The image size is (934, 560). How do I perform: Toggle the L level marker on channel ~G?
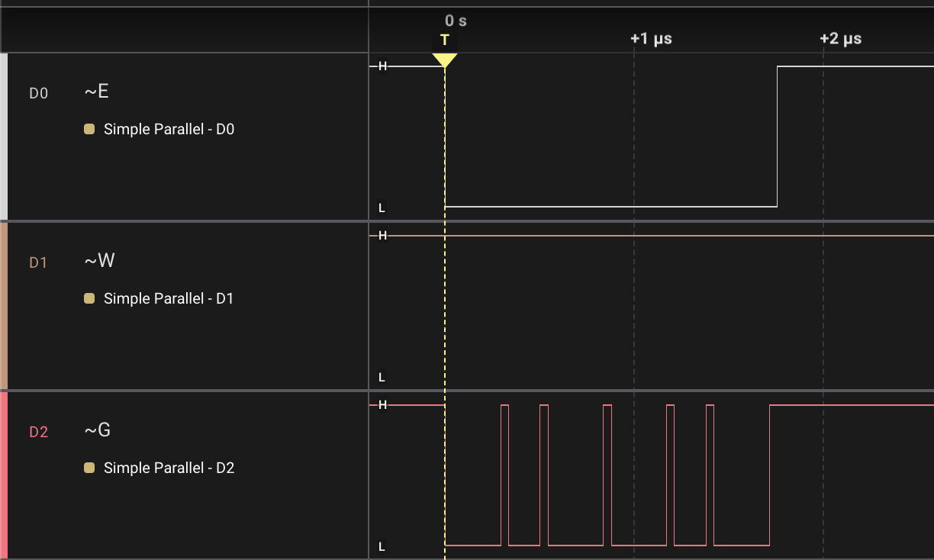click(380, 546)
